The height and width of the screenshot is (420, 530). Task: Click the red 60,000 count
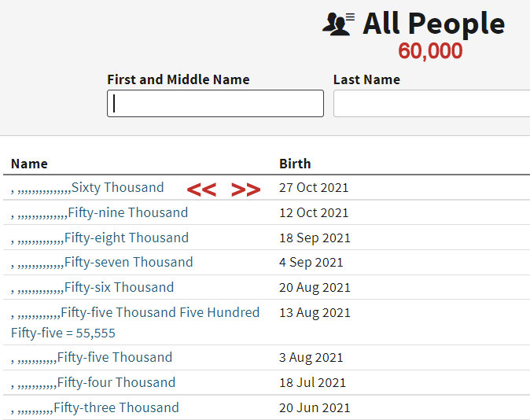tap(430, 51)
